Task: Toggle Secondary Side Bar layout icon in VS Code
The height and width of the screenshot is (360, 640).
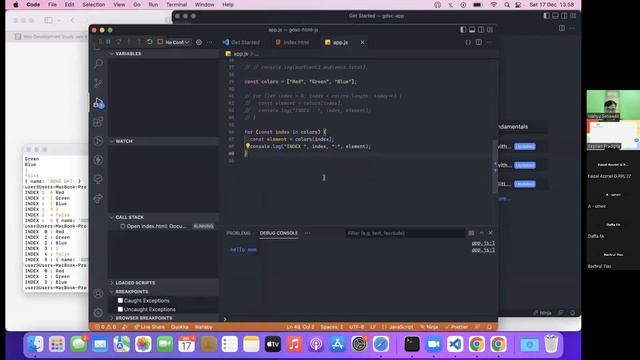Action: pyautogui.click(x=481, y=30)
